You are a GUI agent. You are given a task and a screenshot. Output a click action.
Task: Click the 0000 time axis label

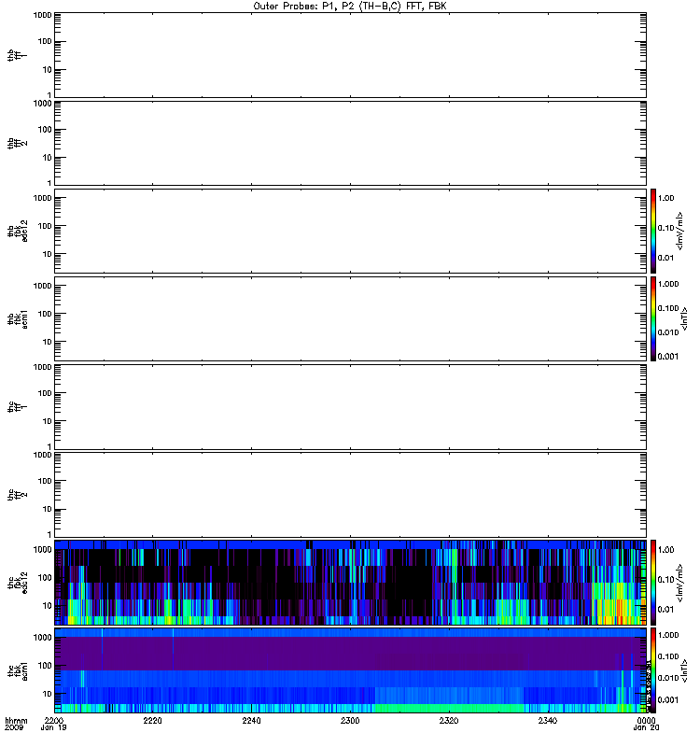tap(646, 720)
